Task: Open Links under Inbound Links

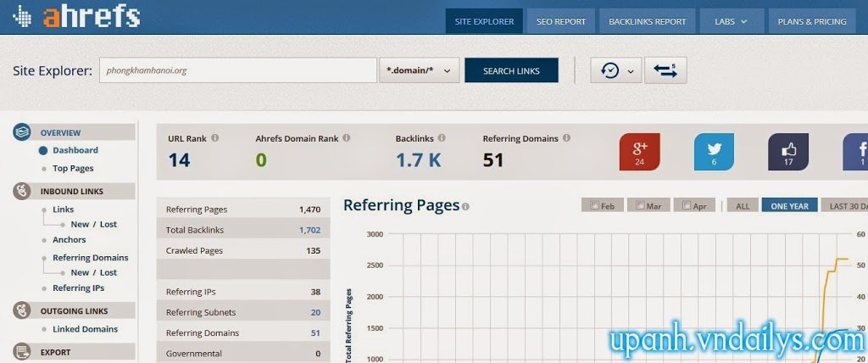Action: tap(63, 209)
